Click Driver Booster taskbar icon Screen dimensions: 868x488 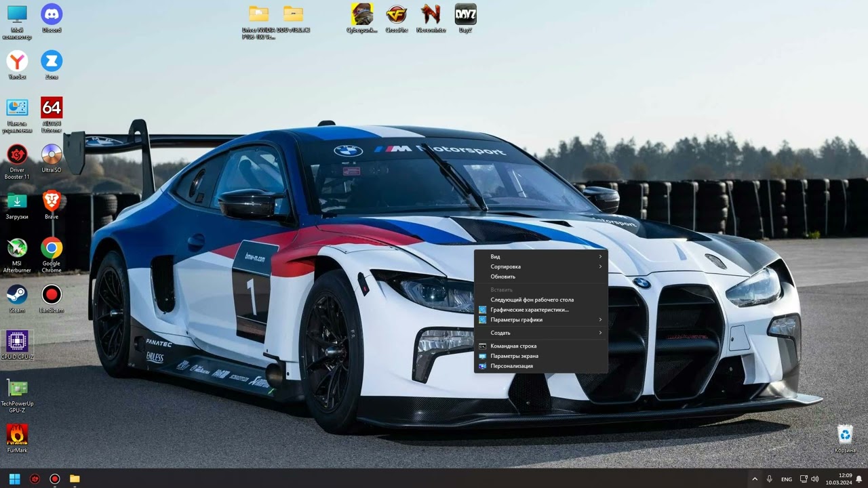(35, 479)
